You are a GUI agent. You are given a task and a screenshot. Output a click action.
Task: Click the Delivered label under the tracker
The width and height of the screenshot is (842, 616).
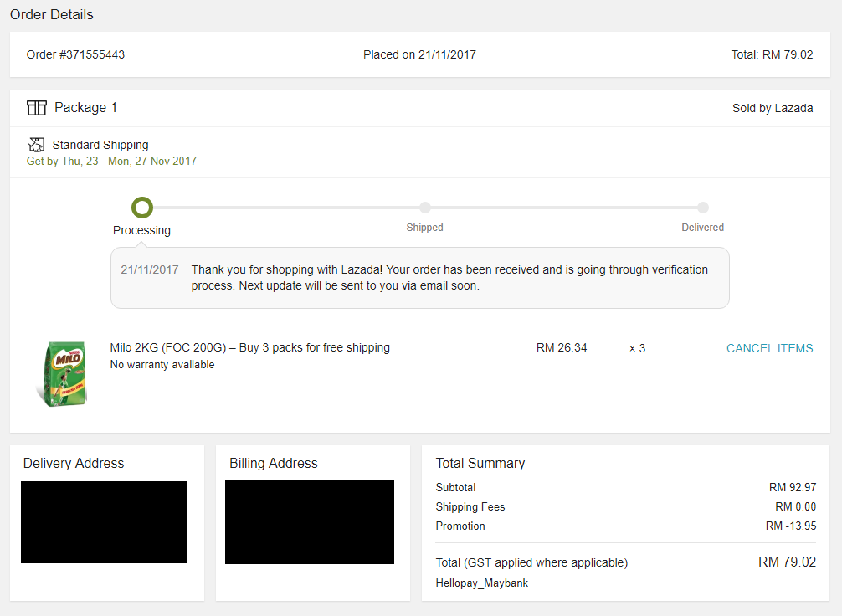[x=702, y=228]
